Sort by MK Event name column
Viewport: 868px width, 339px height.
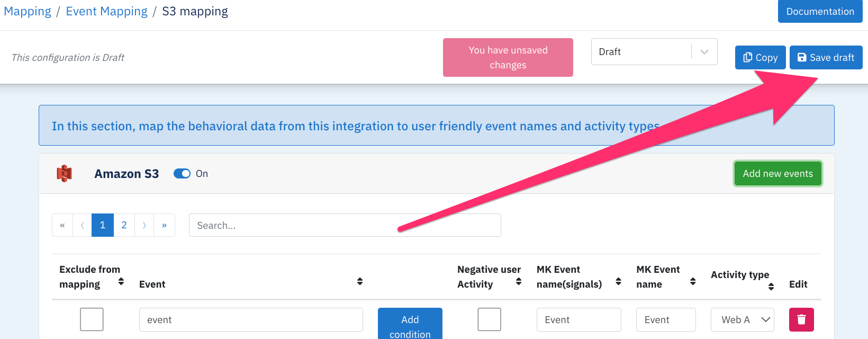[693, 281]
